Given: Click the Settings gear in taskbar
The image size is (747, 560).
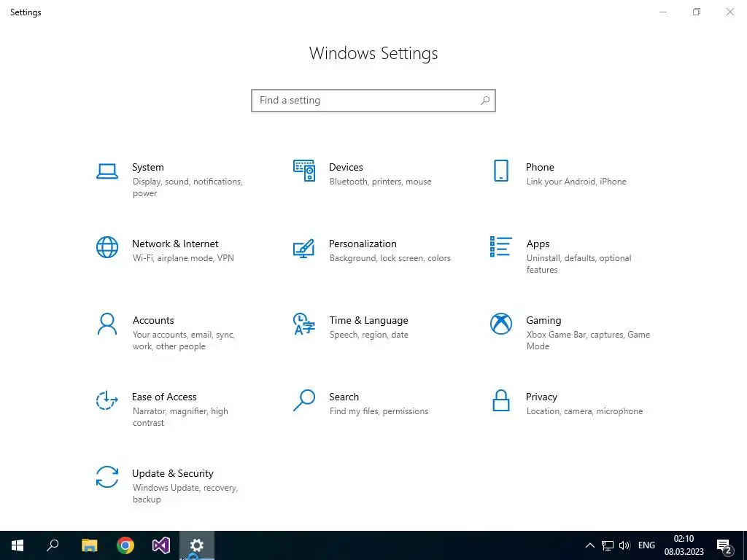Looking at the screenshot, I should 197,545.
